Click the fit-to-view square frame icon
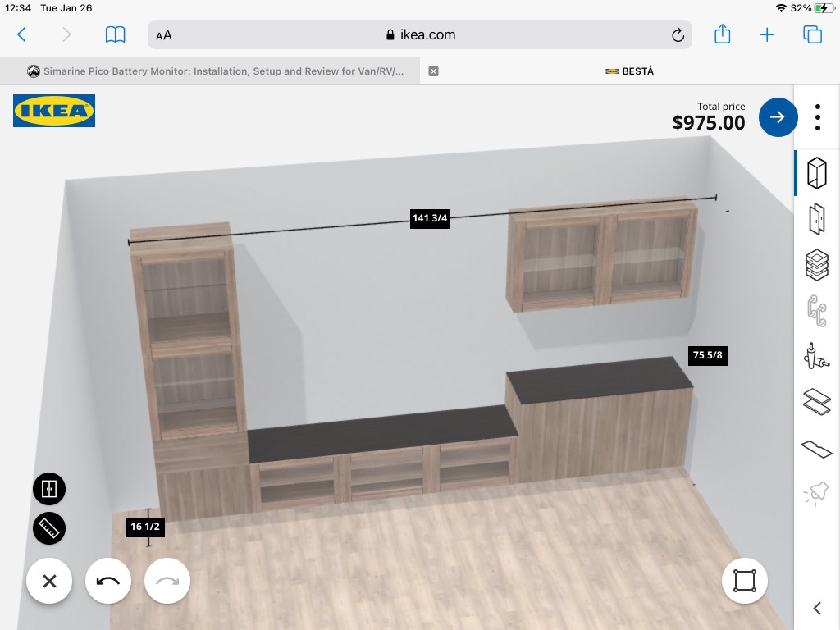840x630 pixels. coord(745,581)
